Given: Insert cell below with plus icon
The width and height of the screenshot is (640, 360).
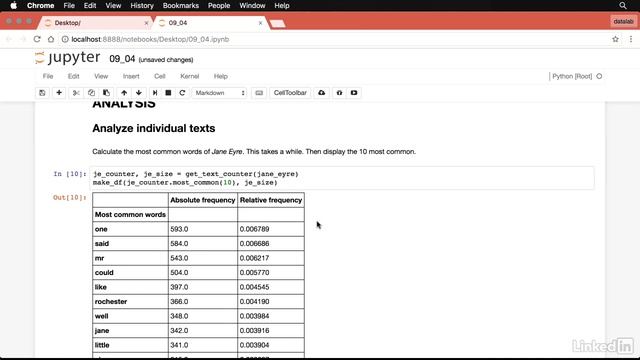Looking at the screenshot, I should [x=59, y=93].
